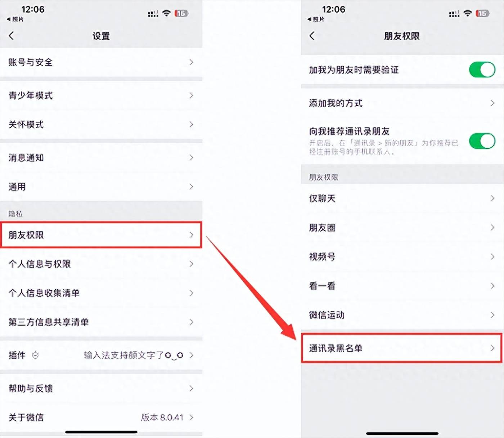Tap the shield icon beside 插件

click(x=35, y=355)
